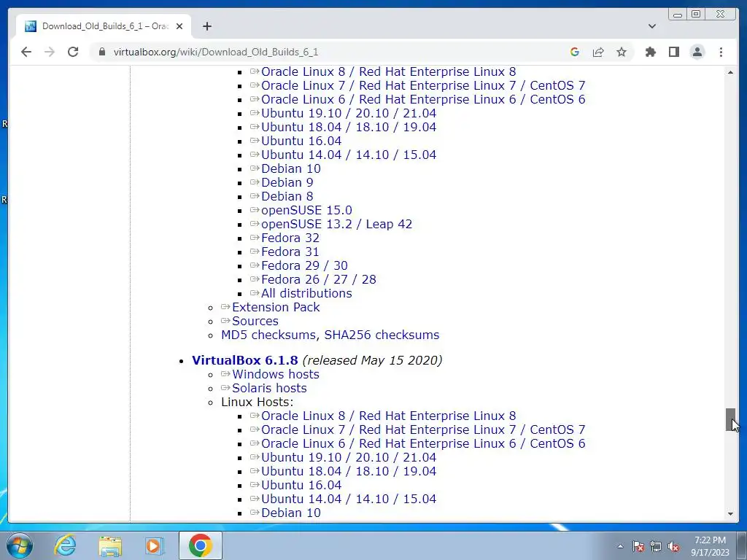Open Windows Media Player from taskbar

(155, 545)
